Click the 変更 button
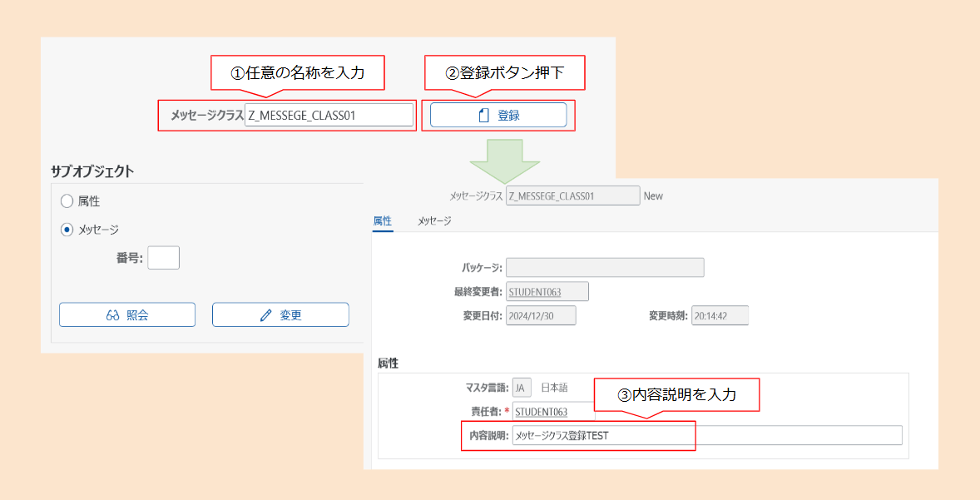The image size is (980, 500). tap(280, 314)
